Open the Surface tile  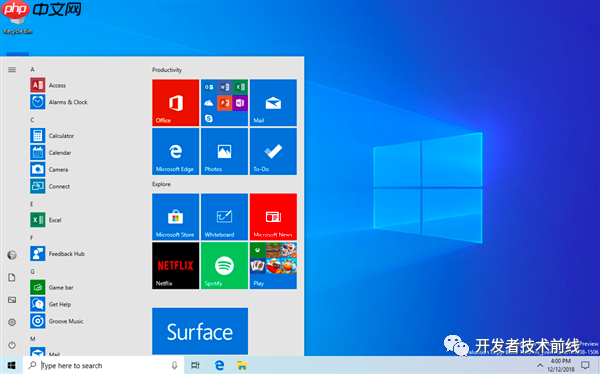pos(200,331)
